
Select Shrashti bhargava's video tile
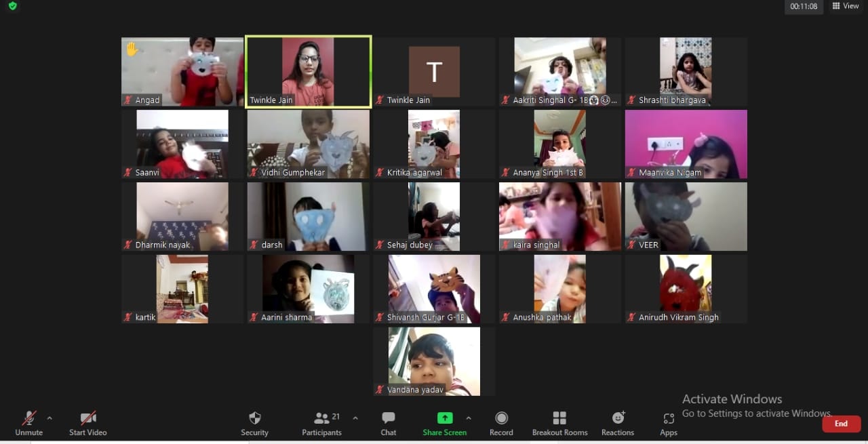tap(686, 72)
